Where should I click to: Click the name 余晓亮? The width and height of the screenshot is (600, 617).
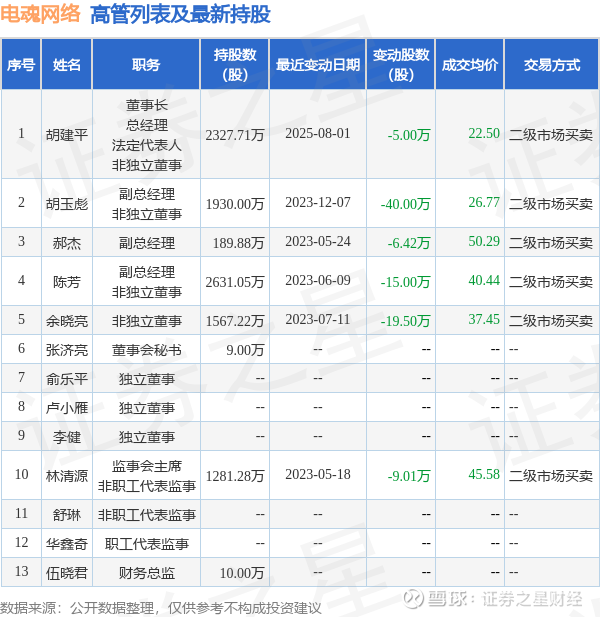click(67, 321)
